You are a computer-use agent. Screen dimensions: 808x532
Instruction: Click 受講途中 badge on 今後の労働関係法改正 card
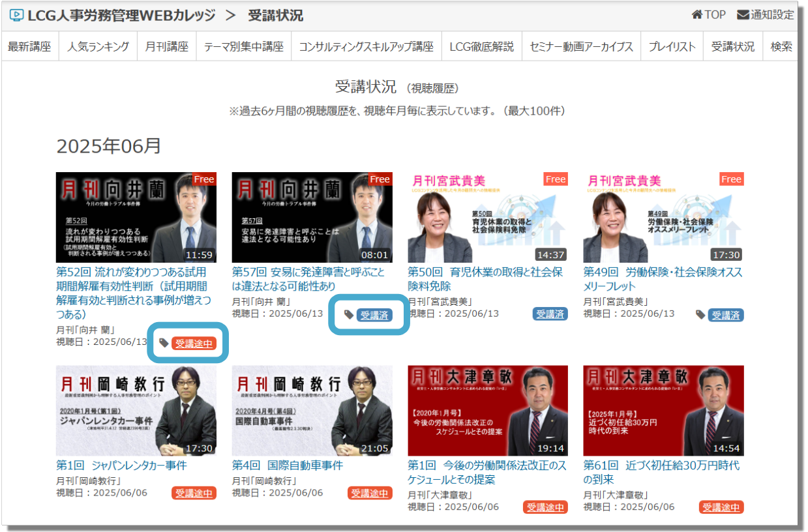545,507
